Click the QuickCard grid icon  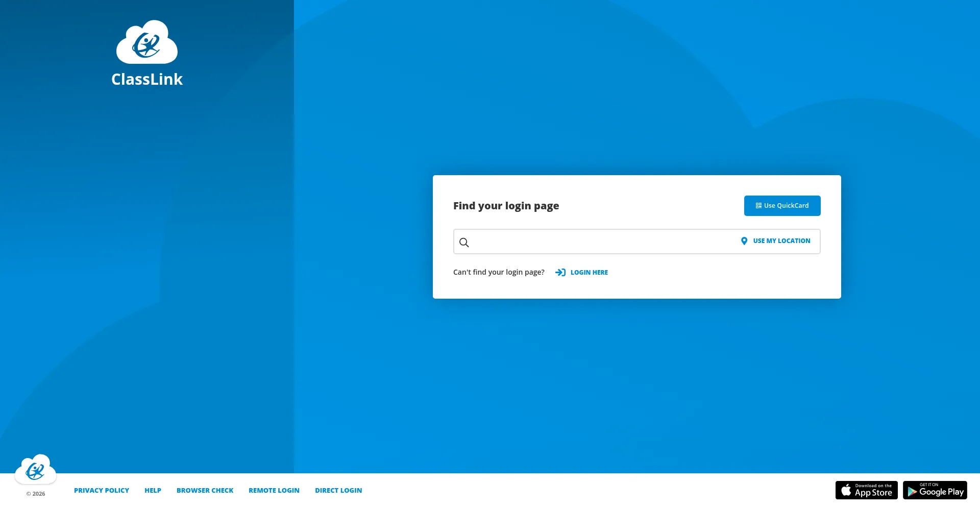click(x=757, y=205)
